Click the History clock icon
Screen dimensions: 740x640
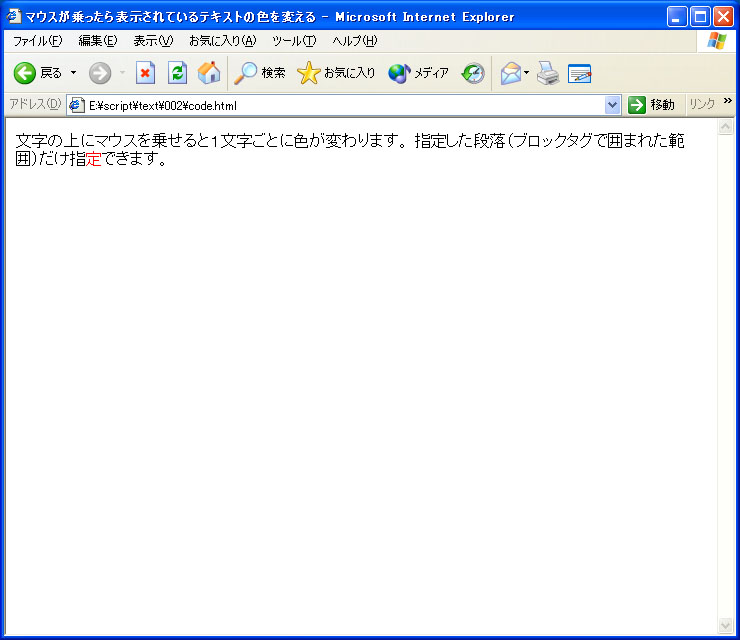473,73
